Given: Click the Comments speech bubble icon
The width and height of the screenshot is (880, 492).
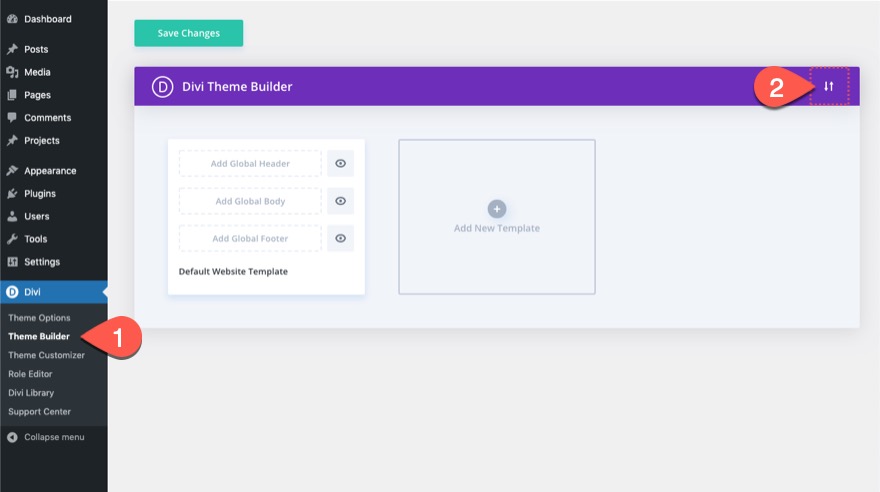Looking at the screenshot, I should 12,118.
